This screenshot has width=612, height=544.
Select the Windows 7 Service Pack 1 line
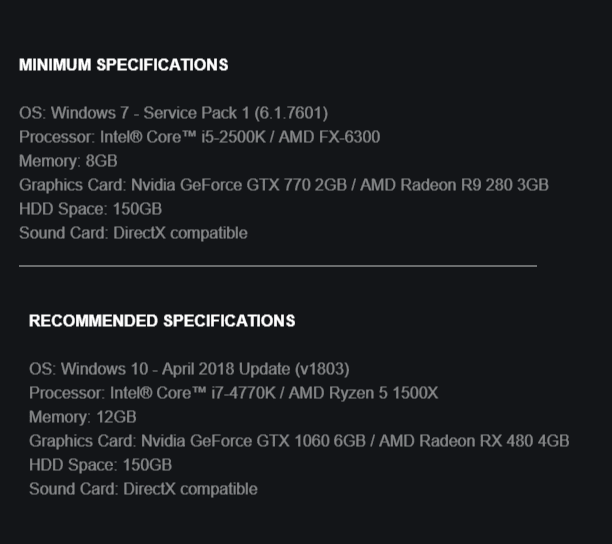coord(173,113)
